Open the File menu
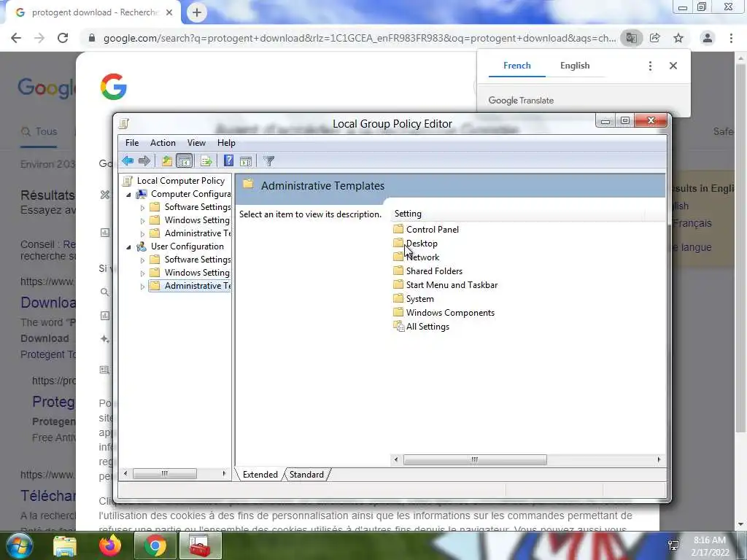Image resolution: width=747 pixels, height=560 pixels. click(132, 143)
